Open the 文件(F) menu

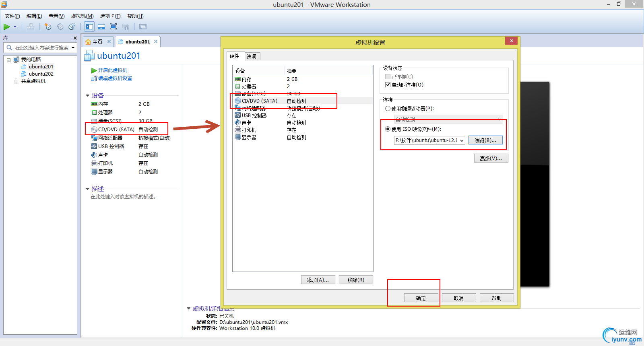point(12,16)
